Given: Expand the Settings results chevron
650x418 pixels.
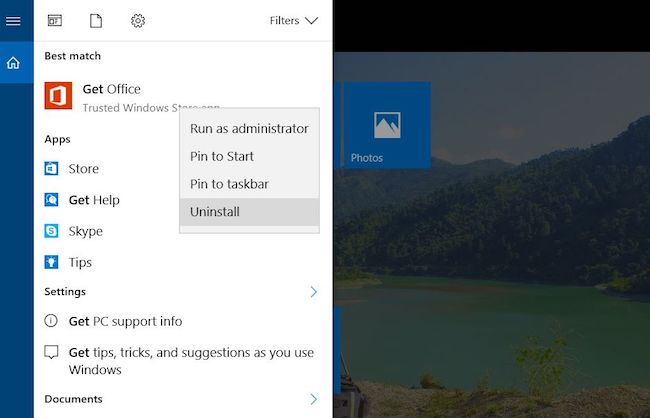Looking at the screenshot, I should 314,292.
